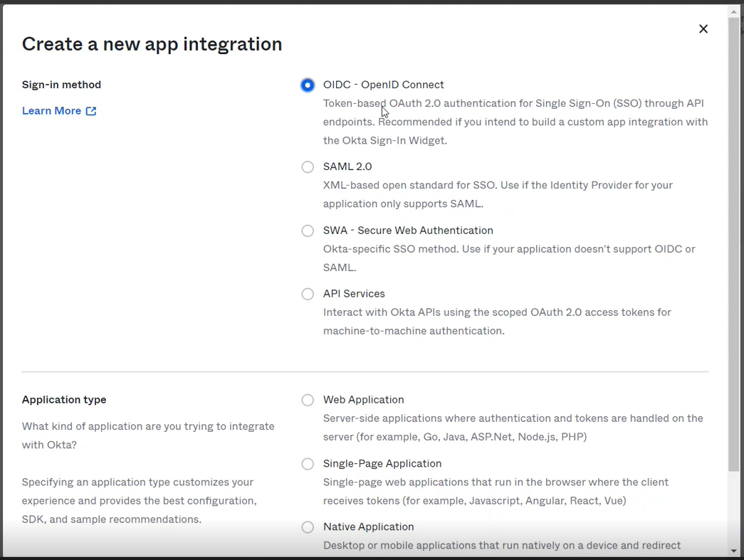Open the Learn More link text

[x=51, y=111]
